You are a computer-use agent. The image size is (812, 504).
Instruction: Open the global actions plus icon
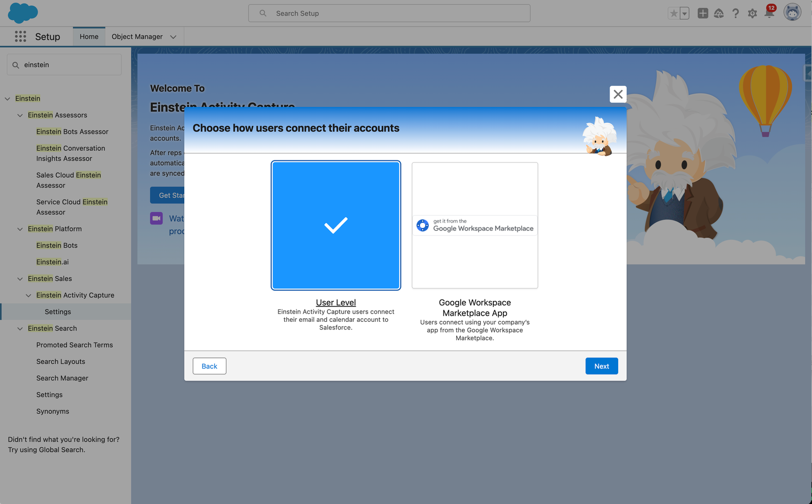pyautogui.click(x=702, y=14)
